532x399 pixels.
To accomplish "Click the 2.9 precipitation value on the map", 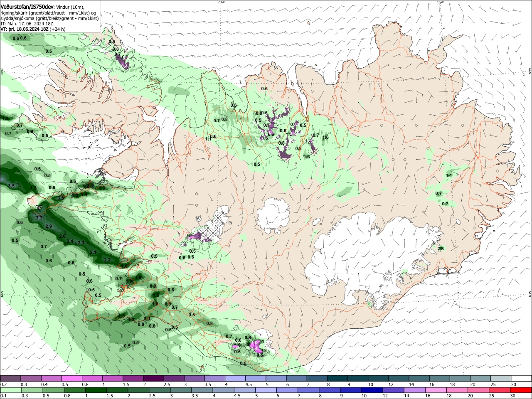I will 49,226.
